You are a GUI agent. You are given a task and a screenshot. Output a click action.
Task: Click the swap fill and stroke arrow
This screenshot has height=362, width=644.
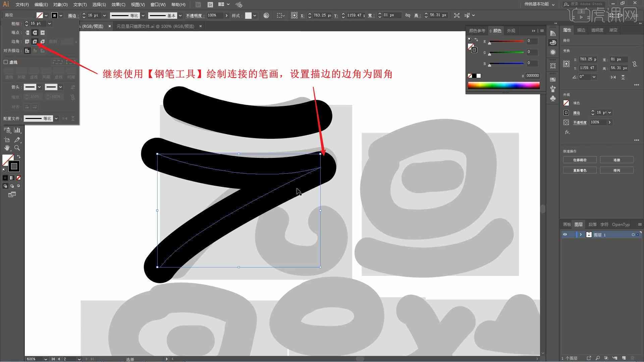coord(19,157)
